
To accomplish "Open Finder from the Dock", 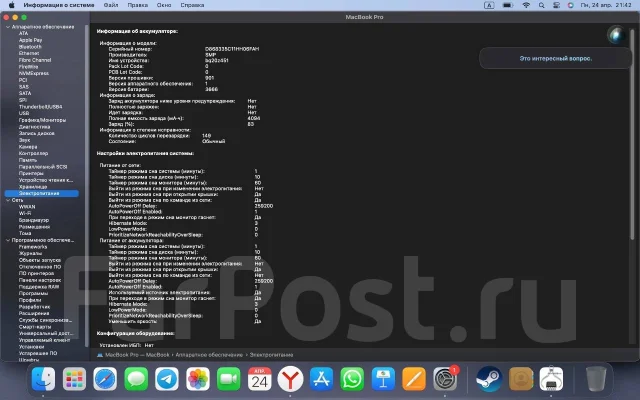I will (x=43, y=379).
